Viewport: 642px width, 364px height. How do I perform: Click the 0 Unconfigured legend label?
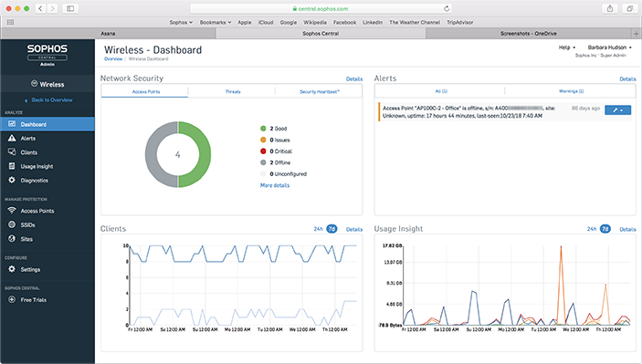click(289, 174)
